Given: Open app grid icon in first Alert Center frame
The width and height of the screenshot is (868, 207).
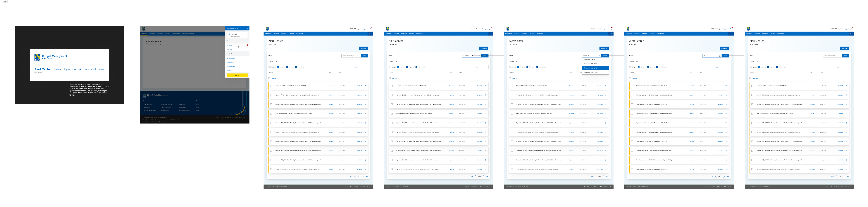Looking at the screenshot, I should click(365, 29).
